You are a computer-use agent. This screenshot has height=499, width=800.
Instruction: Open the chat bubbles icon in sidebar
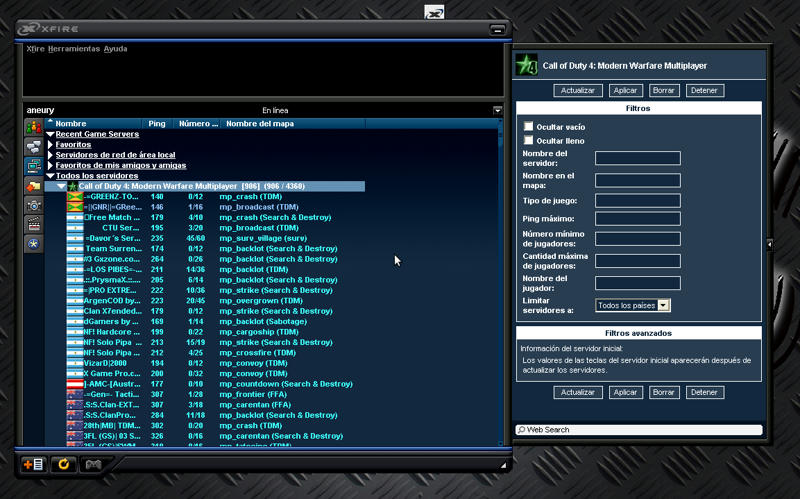click(34, 146)
